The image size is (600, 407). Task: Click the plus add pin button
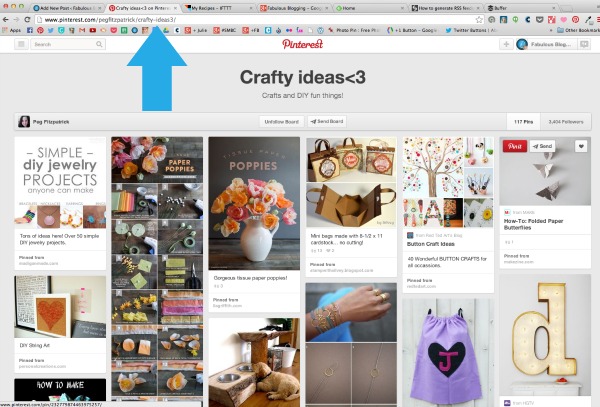[506, 44]
